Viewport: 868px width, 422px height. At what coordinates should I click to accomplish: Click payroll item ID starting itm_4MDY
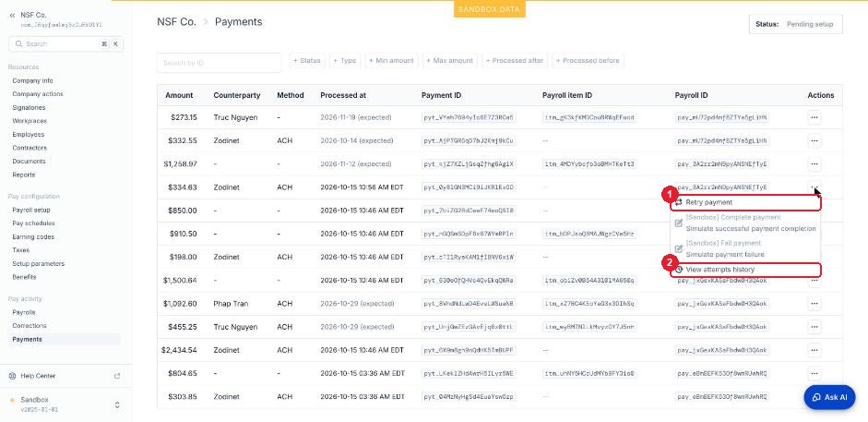point(589,164)
